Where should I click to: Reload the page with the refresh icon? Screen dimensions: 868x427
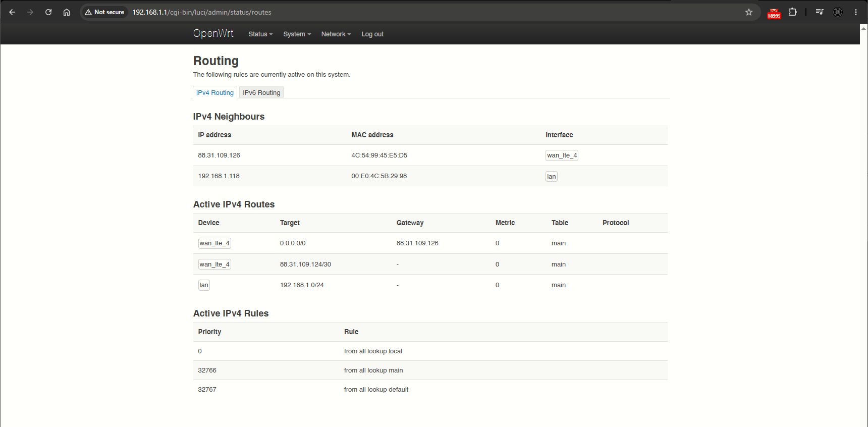coord(48,12)
